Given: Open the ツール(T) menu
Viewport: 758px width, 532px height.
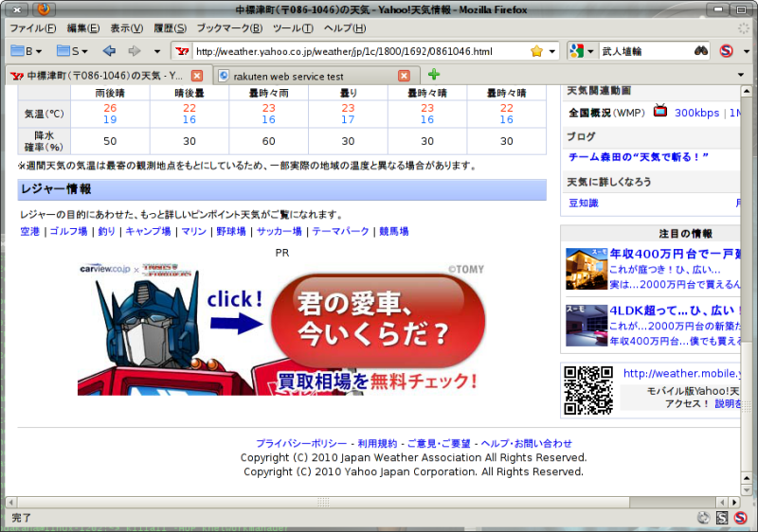Looking at the screenshot, I should click(x=293, y=28).
